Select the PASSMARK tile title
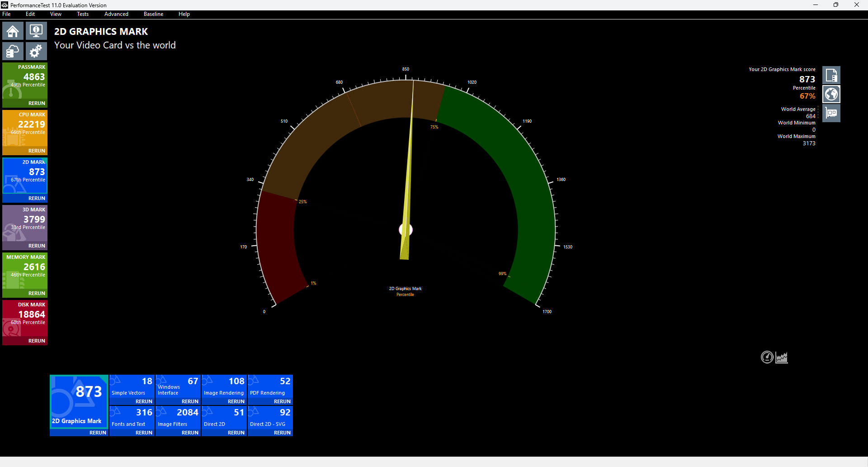Image resolution: width=868 pixels, height=467 pixels. coord(32,67)
